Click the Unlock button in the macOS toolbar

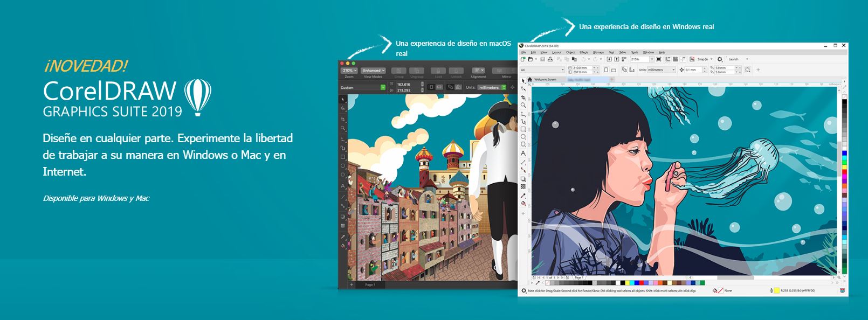point(456,71)
